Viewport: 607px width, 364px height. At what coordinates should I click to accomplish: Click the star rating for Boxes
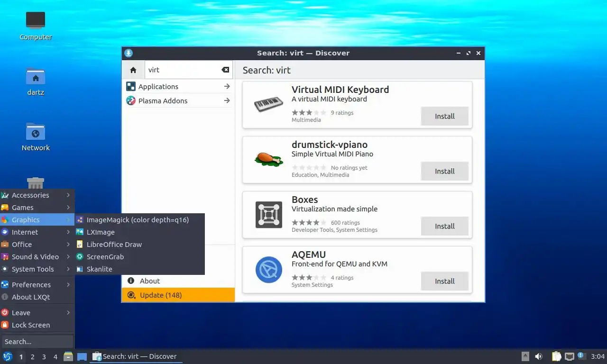(x=309, y=222)
